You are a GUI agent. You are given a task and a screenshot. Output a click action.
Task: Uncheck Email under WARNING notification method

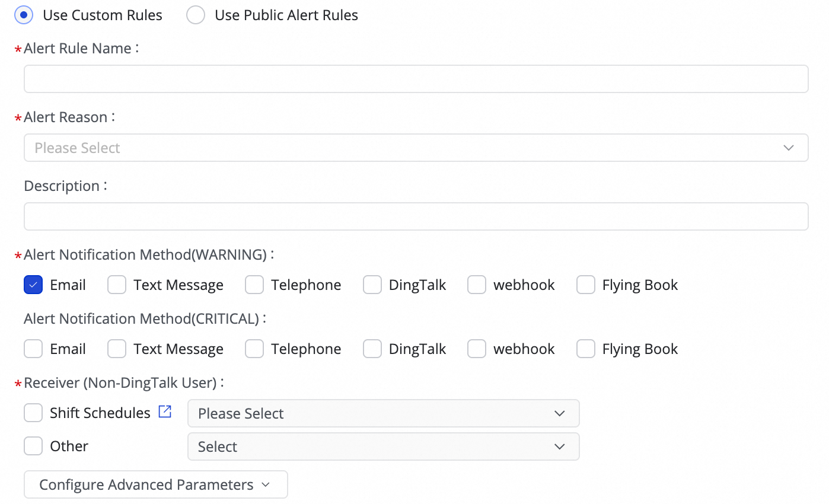pyautogui.click(x=33, y=285)
